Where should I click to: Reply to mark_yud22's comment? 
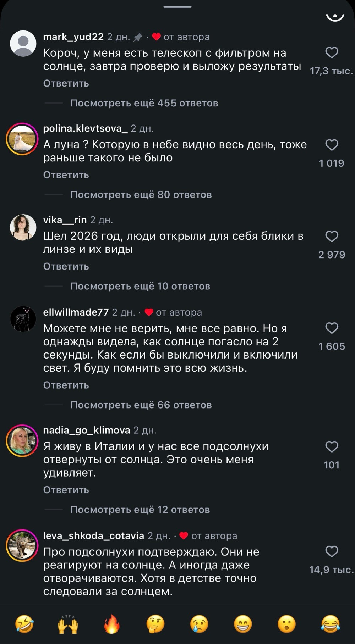pyautogui.click(x=66, y=83)
